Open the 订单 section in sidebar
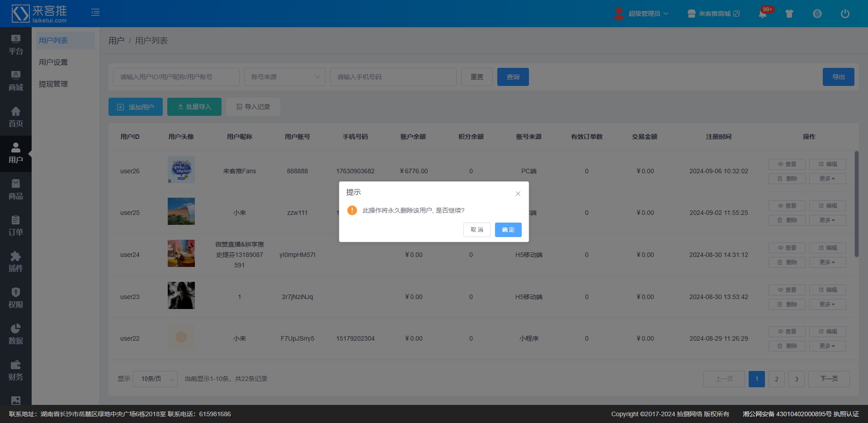The height and width of the screenshot is (423, 868). [x=16, y=226]
